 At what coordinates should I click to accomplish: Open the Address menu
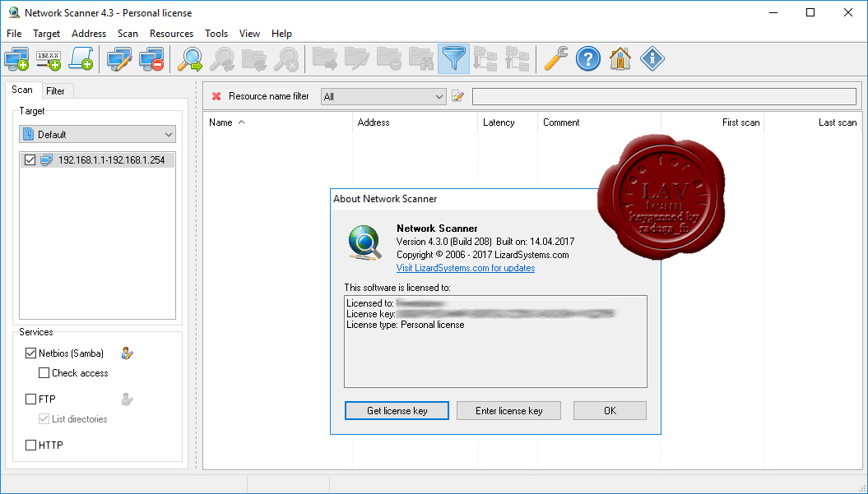click(x=89, y=34)
